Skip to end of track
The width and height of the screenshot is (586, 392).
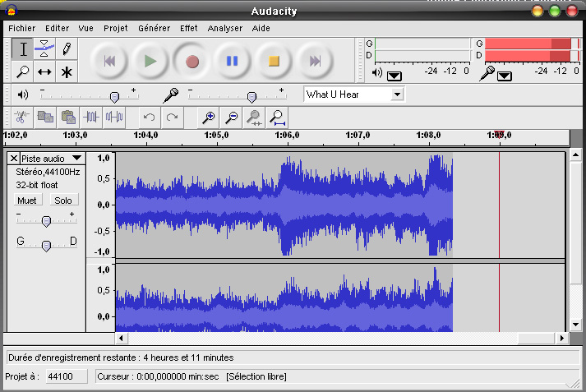(315, 61)
